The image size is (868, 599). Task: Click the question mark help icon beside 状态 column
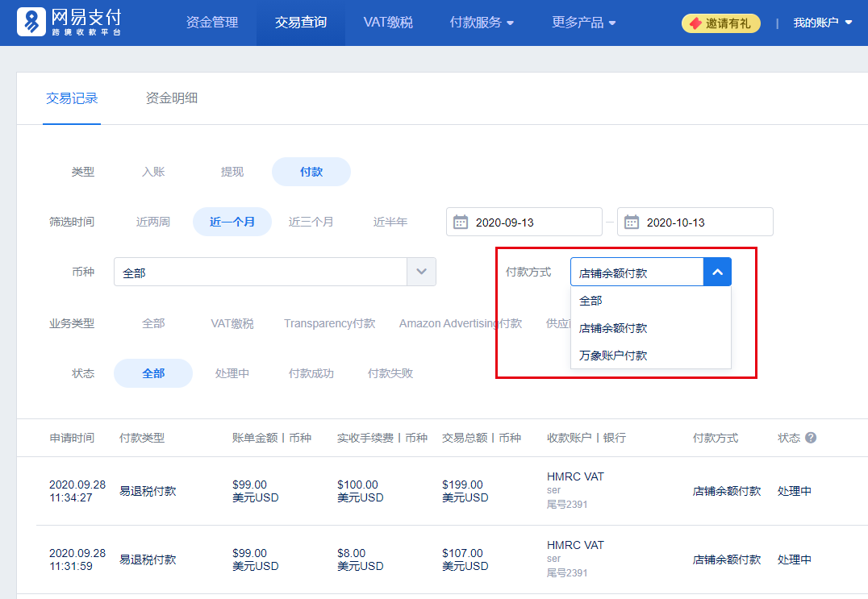810,437
